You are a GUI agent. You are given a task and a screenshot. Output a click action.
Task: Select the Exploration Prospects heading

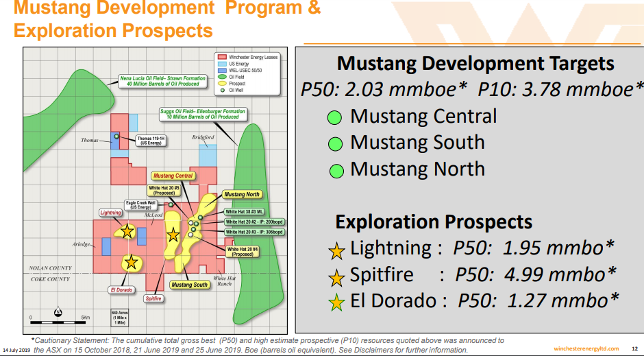click(x=434, y=222)
